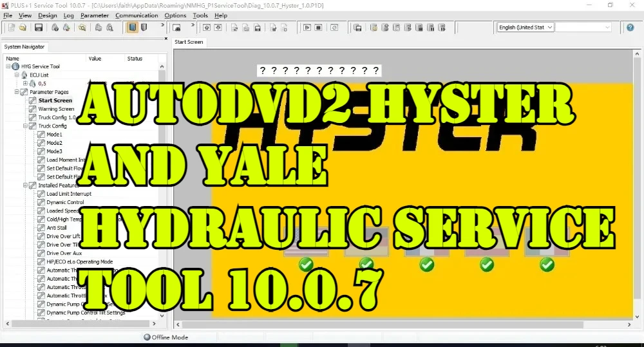
Task: Select Mode3 page in the tree
Action: [x=54, y=151]
